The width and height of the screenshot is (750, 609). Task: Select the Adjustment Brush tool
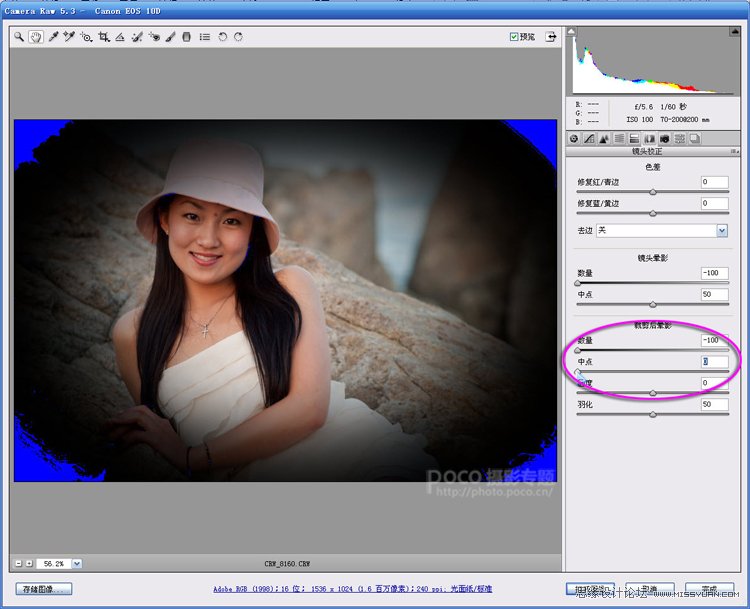(171, 37)
